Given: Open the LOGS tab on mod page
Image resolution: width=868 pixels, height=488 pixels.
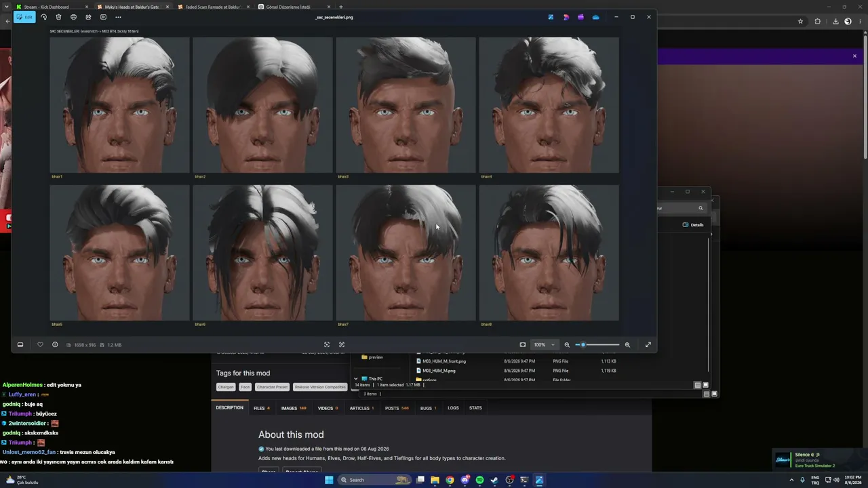Looking at the screenshot, I should click(x=453, y=408).
